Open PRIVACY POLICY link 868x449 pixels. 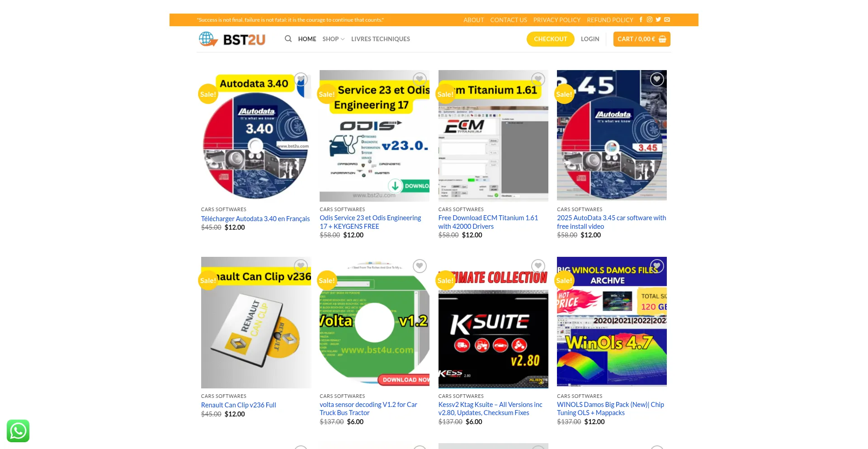pos(557,20)
